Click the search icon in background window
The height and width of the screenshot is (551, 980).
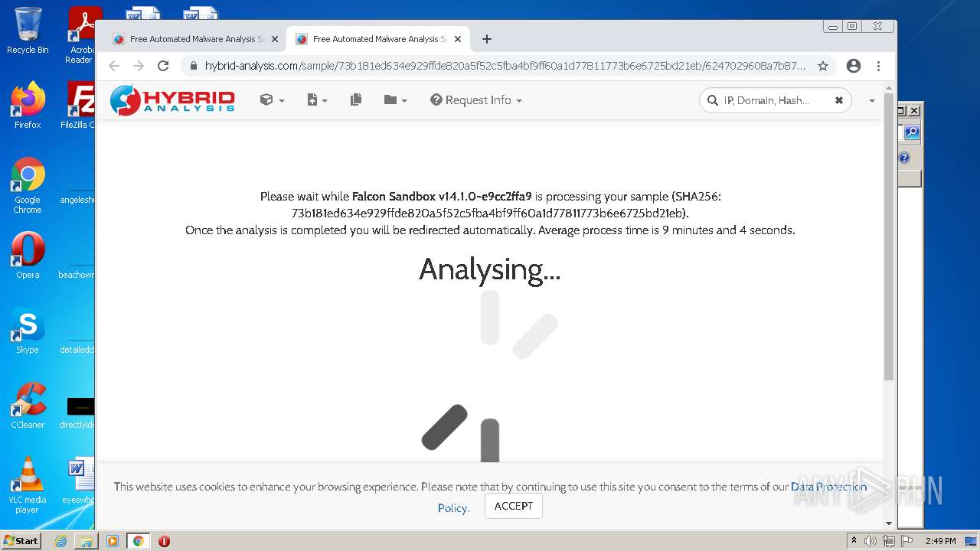pyautogui.click(x=912, y=132)
